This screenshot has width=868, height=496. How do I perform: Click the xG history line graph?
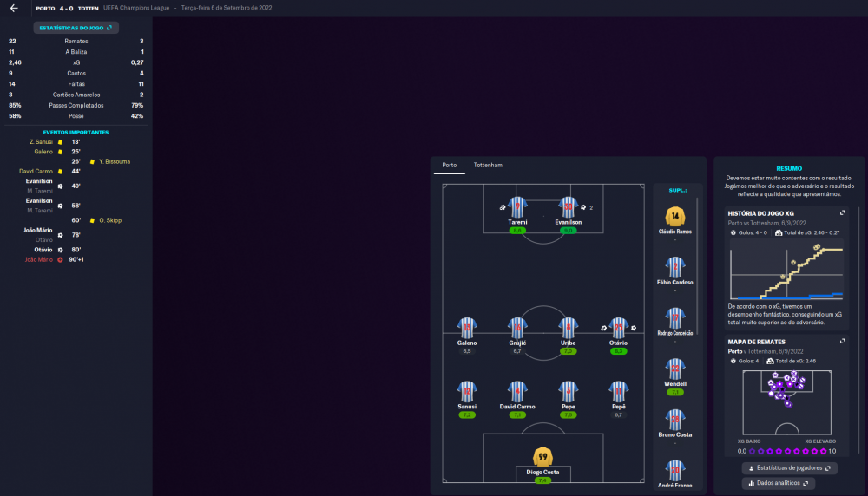[x=786, y=271]
